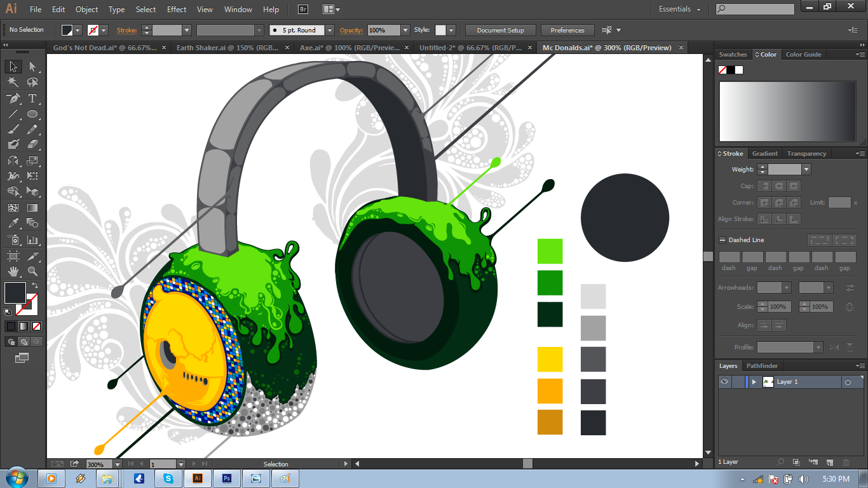Viewport: 868px width, 488px height.
Task: Select the Pen tool
Action: tap(13, 98)
